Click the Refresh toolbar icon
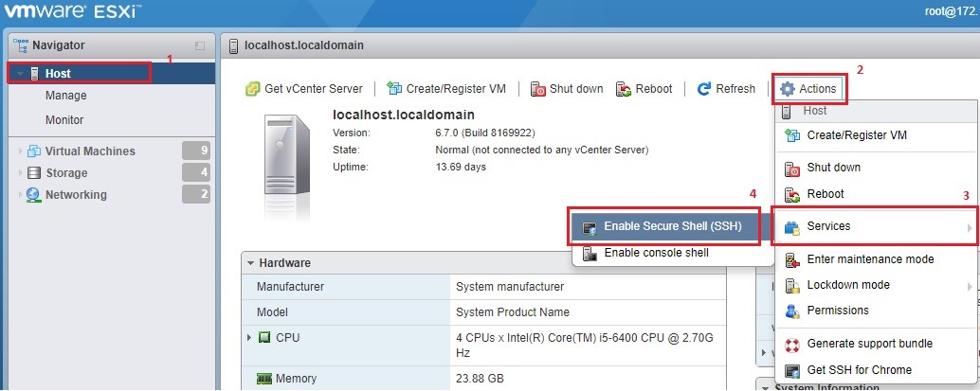The image size is (980, 391). pos(704,89)
